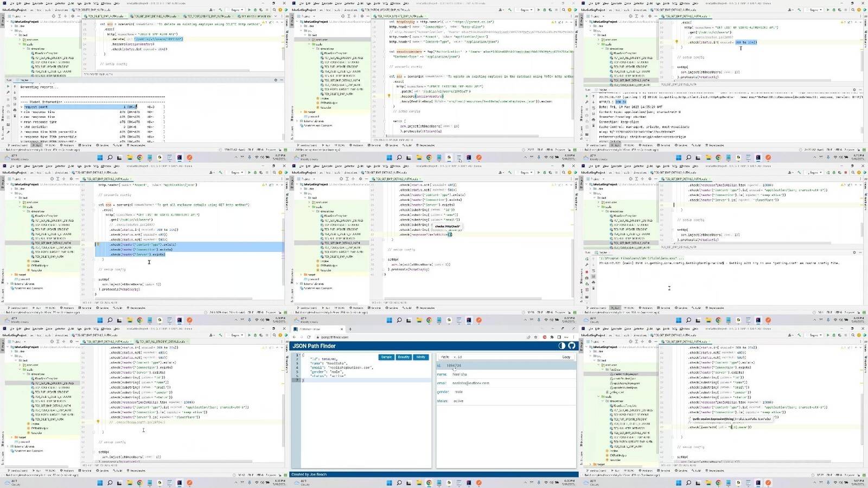Collapse the JSON root using line 1 fold arrow
The width and height of the screenshot is (868, 488).
(x=300, y=355)
